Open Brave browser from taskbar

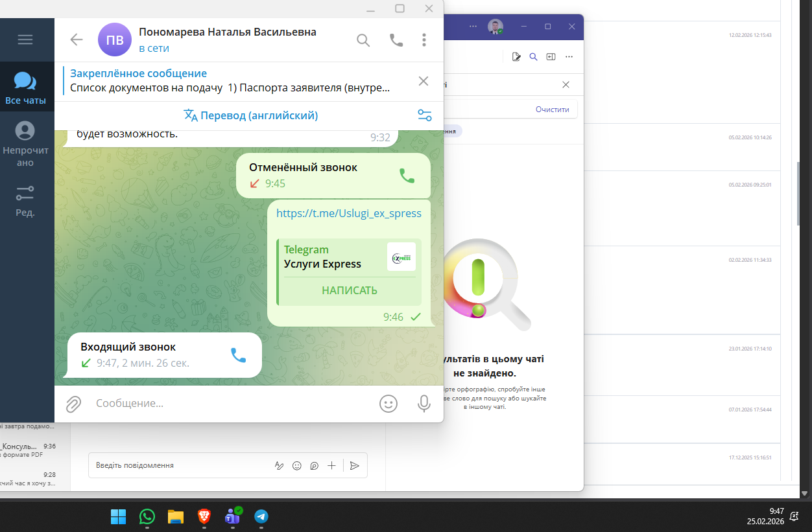point(204,516)
